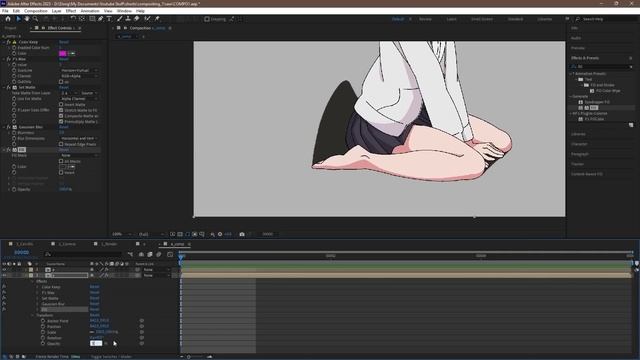Reset Color Keep in the timeline

point(94,287)
